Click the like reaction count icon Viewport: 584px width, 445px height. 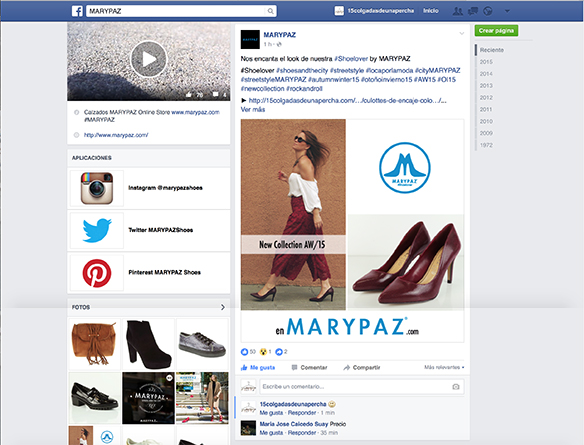pyautogui.click(x=244, y=352)
